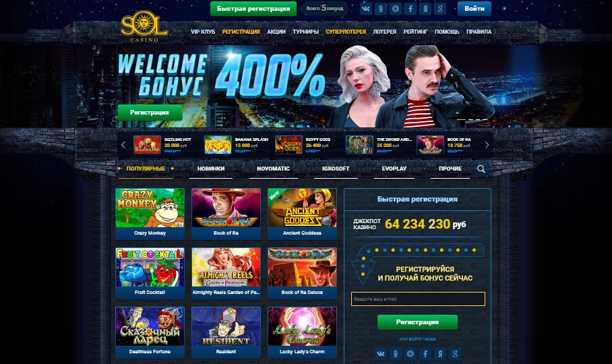Open the game search magnifier icon
Viewport: 612px width, 364px height.
[481, 169]
